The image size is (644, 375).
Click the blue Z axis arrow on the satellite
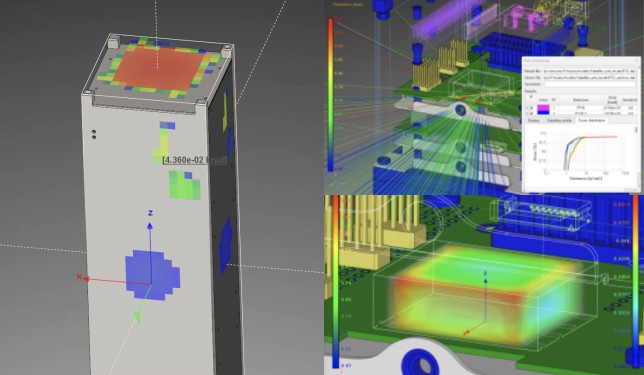click(x=150, y=226)
